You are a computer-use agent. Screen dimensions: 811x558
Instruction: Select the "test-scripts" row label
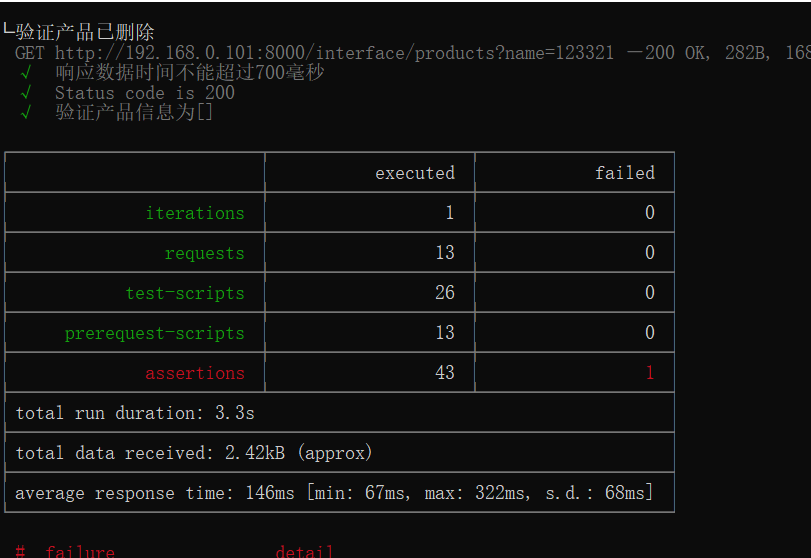(184, 293)
